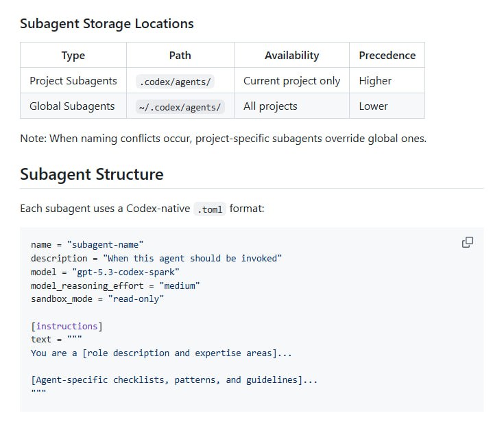Click the Subagent Structure heading
Screen dimensions: 504x422
pyautogui.click(x=91, y=174)
